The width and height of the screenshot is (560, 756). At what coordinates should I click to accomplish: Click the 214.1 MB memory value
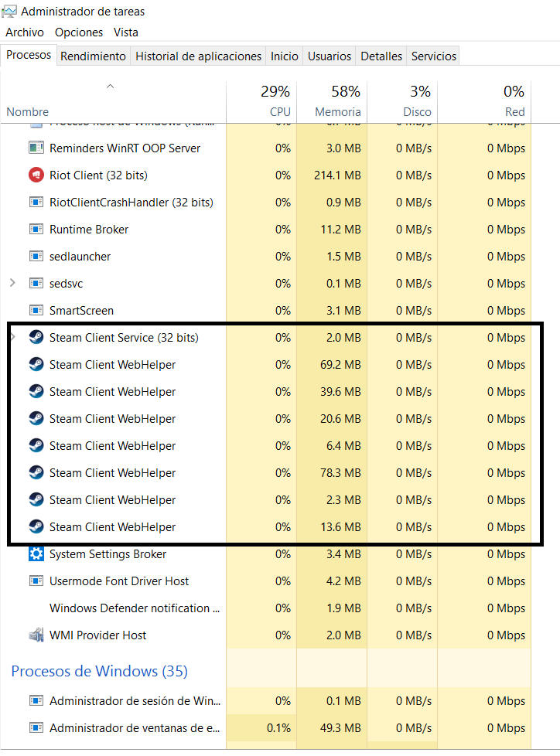(338, 175)
